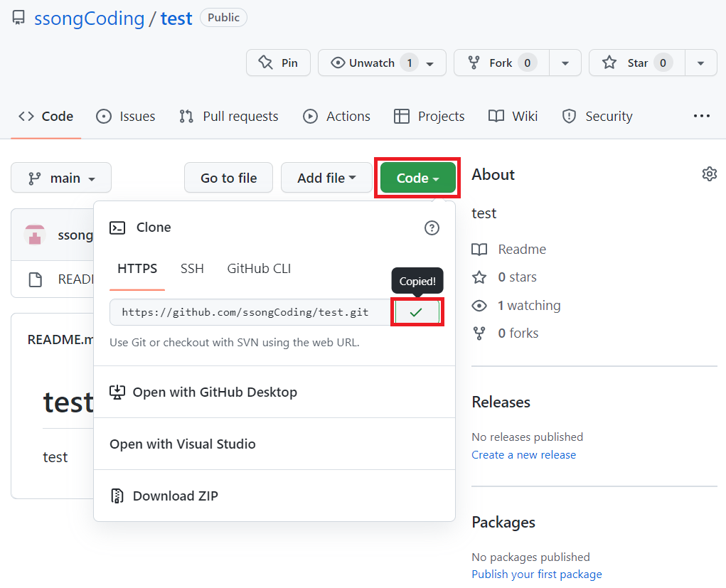Screen dimensions: 726x588
Task: Click the Wiki book icon in tab bar
Action: [496, 116]
